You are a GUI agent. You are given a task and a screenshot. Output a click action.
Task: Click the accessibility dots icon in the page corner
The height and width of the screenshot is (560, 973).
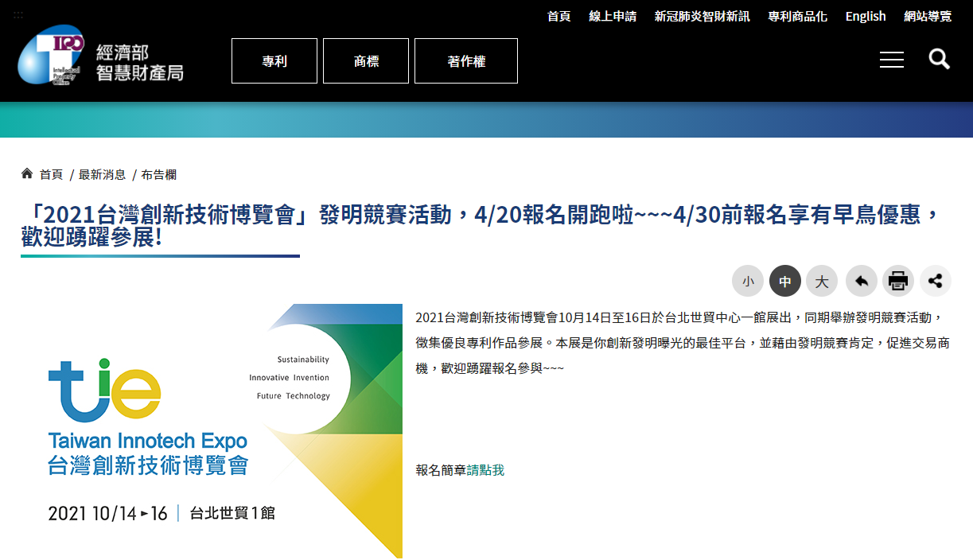click(x=18, y=15)
